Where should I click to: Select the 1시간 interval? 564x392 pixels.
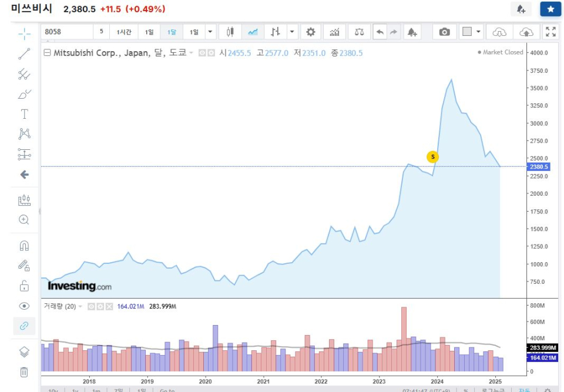124,32
